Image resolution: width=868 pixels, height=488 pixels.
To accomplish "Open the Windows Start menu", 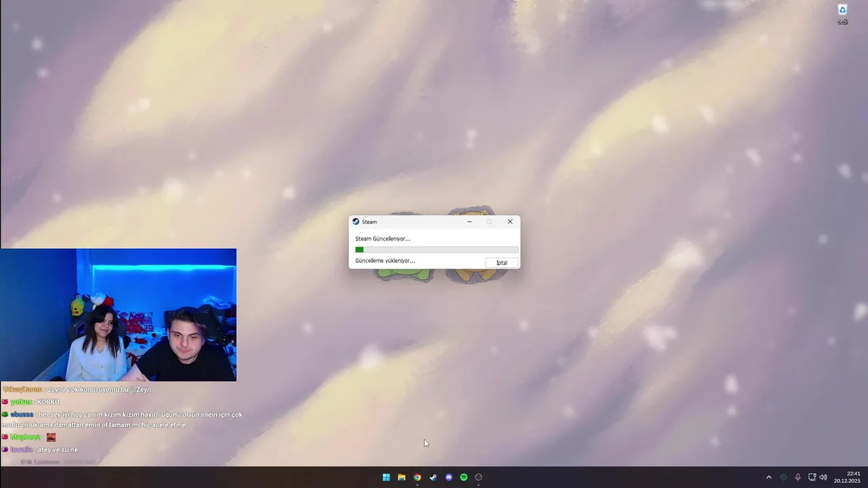I will pos(386,477).
